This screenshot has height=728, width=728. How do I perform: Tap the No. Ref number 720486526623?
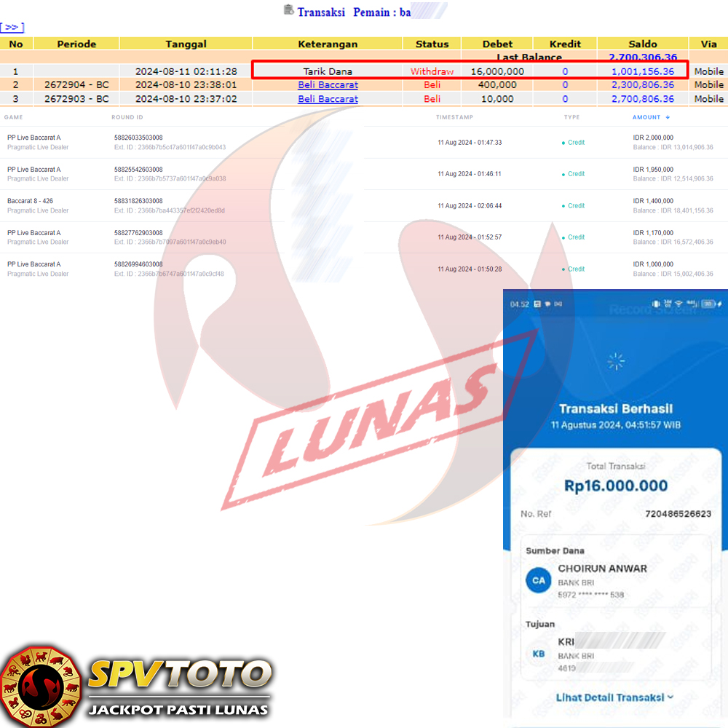678,514
